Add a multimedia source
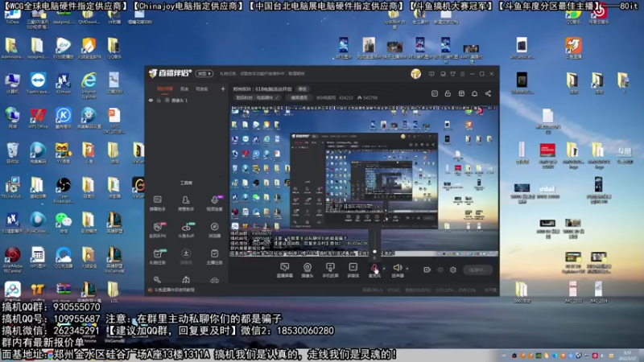Viewport: 644px width, 362px height. coord(353,270)
